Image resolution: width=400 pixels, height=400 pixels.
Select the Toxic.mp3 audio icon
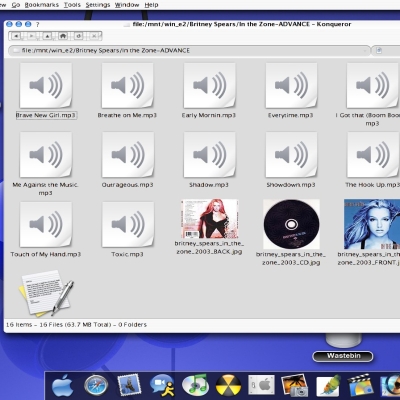click(128, 224)
